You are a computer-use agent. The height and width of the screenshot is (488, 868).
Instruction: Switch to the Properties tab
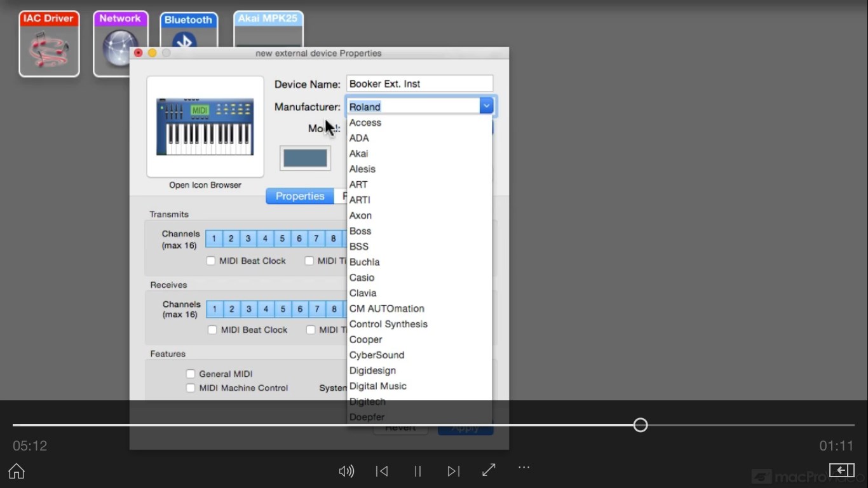pyautogui.click(x=300, y=196)
